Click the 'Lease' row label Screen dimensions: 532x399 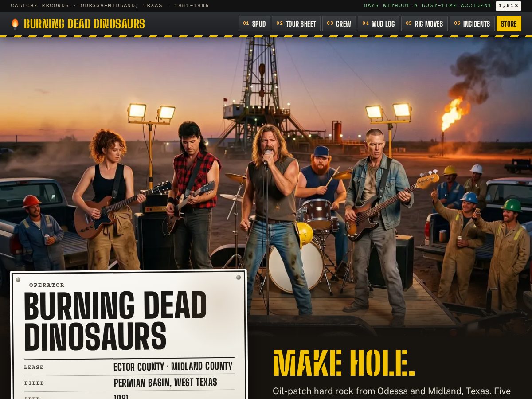[34, 367]
